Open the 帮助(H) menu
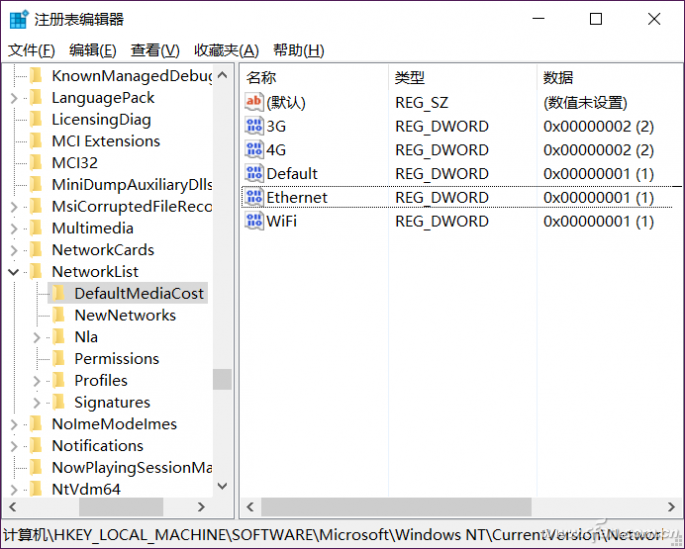This screenshot has height=549, width=685. [x=299, y=50]
